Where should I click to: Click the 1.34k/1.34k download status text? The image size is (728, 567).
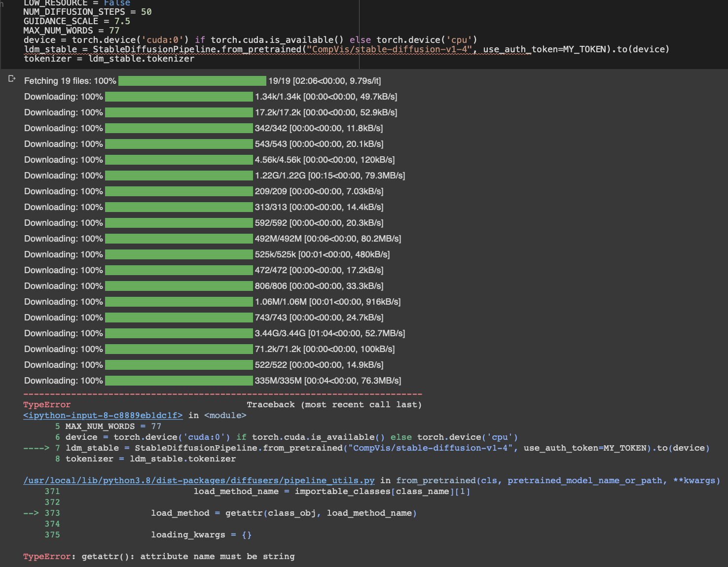coord(326,97)
